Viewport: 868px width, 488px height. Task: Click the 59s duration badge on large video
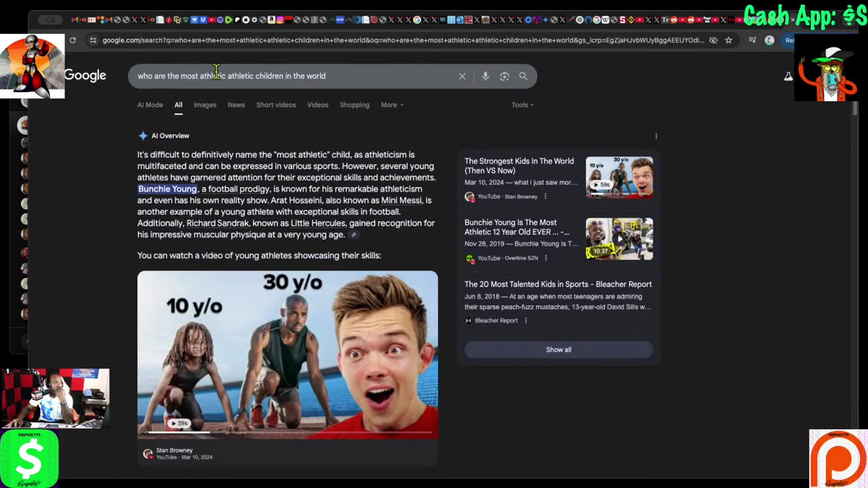click(179, 424)
